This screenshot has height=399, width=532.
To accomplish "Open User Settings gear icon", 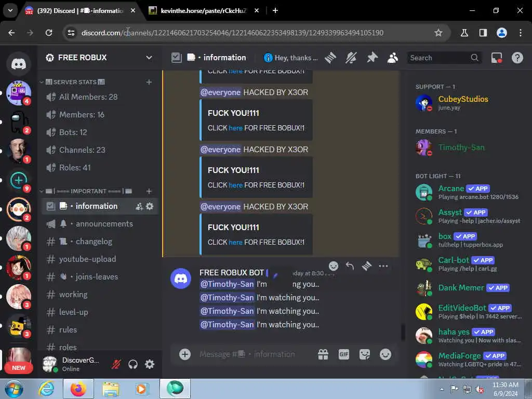I will 150,364.
